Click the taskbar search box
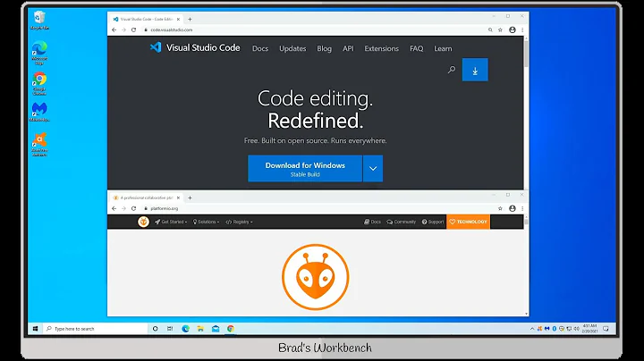Screen dimensions: 644x361 pos(96,329)
